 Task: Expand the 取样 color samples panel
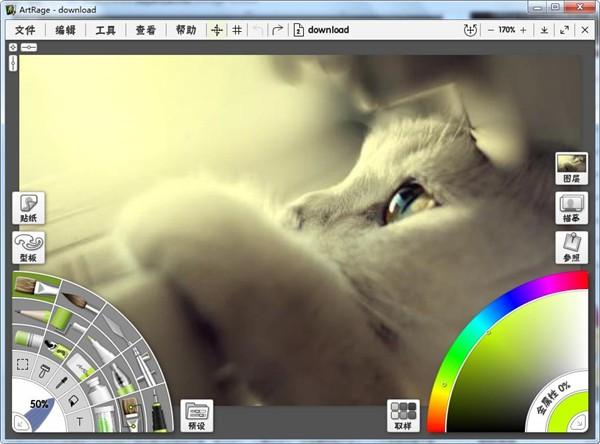click(403, 415)
